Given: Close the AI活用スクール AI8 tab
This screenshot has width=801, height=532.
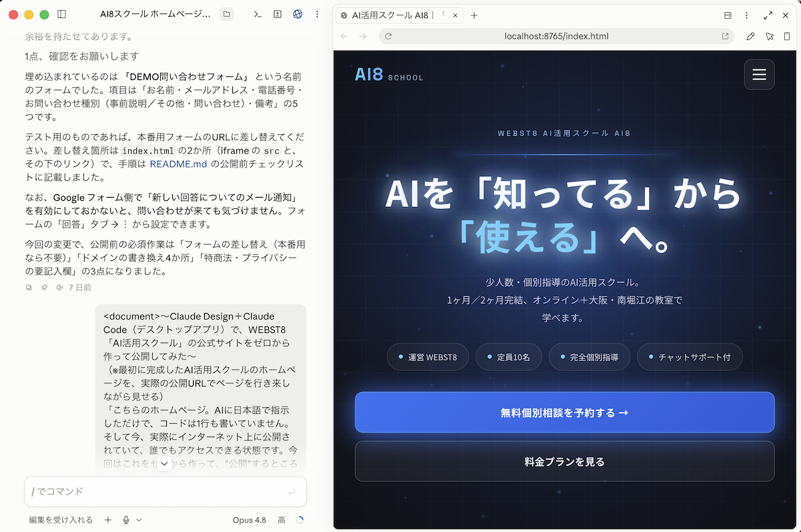Looking at the screenshot, I should click(455, 15).
